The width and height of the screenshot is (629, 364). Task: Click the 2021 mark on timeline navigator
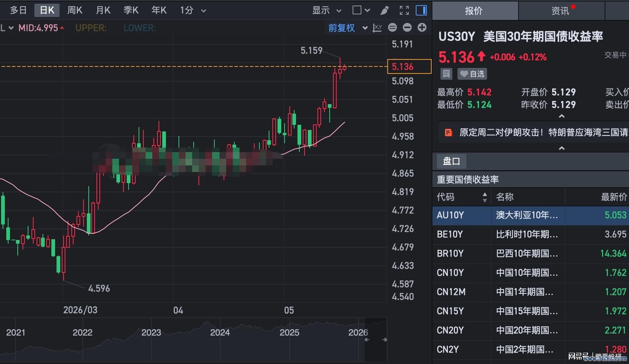[x=16, y=333]
